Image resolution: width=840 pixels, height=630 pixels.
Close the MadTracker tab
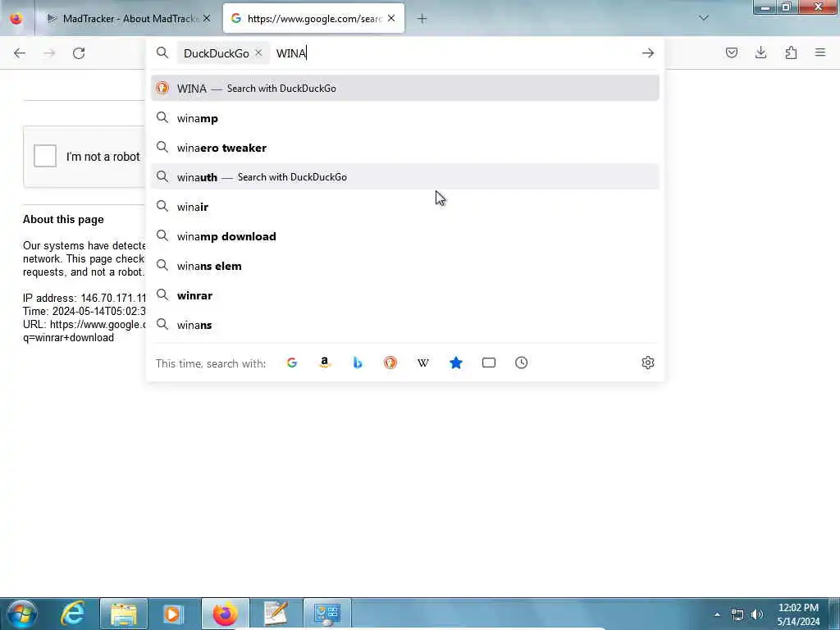[207, 19]
